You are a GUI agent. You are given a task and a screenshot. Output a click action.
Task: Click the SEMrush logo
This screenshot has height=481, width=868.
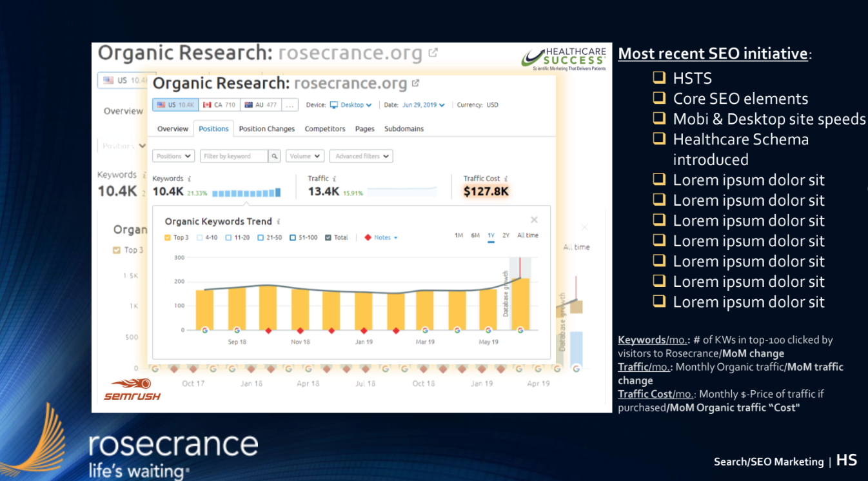[x=132, y=390]
